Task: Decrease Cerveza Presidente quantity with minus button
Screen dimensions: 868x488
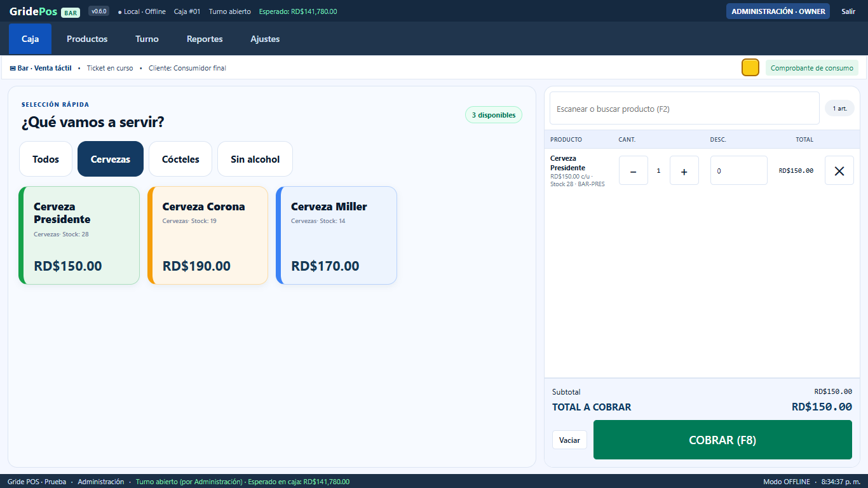Action: pyautogui.click(x=633, y=171)
